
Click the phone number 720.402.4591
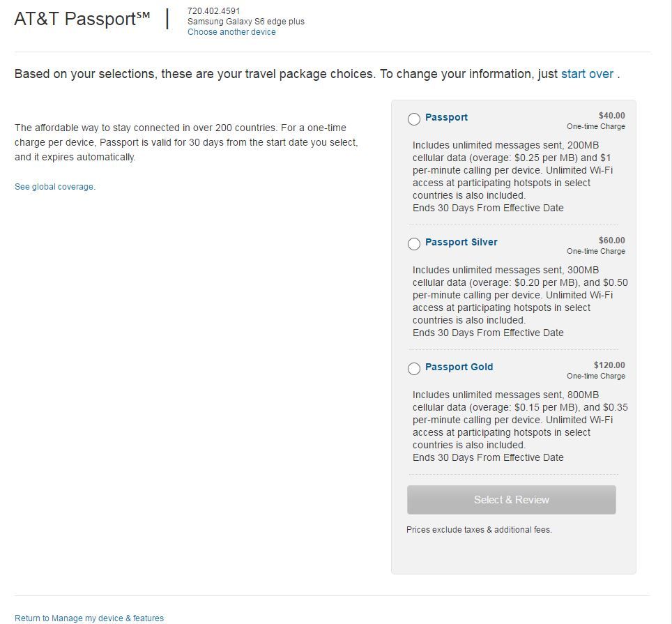(x=214, y=10)
